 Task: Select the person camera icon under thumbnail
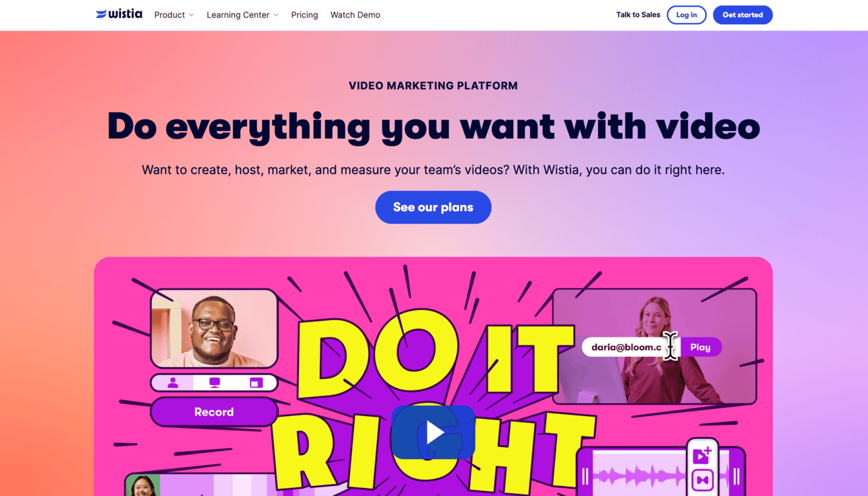click(173, 382)
